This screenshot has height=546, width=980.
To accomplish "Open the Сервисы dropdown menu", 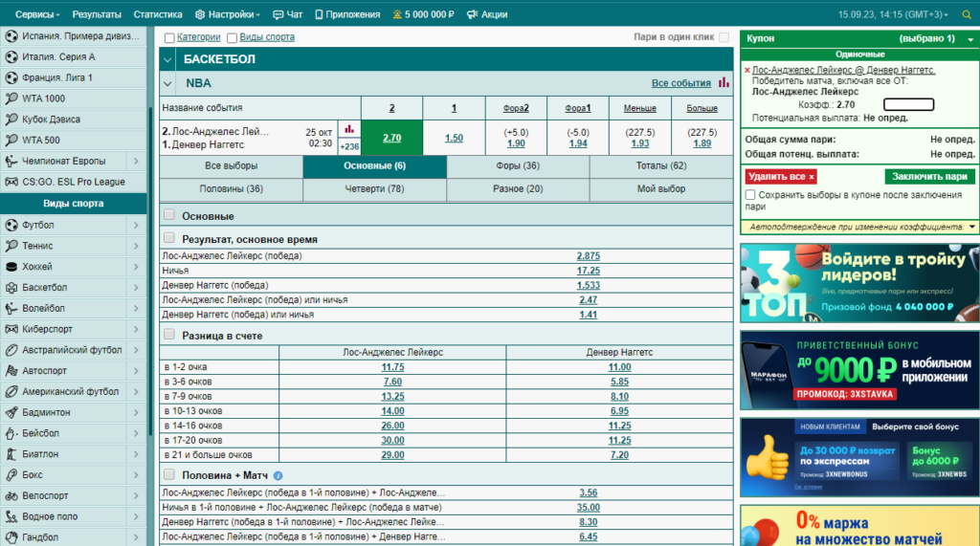I will click(37, 14).
